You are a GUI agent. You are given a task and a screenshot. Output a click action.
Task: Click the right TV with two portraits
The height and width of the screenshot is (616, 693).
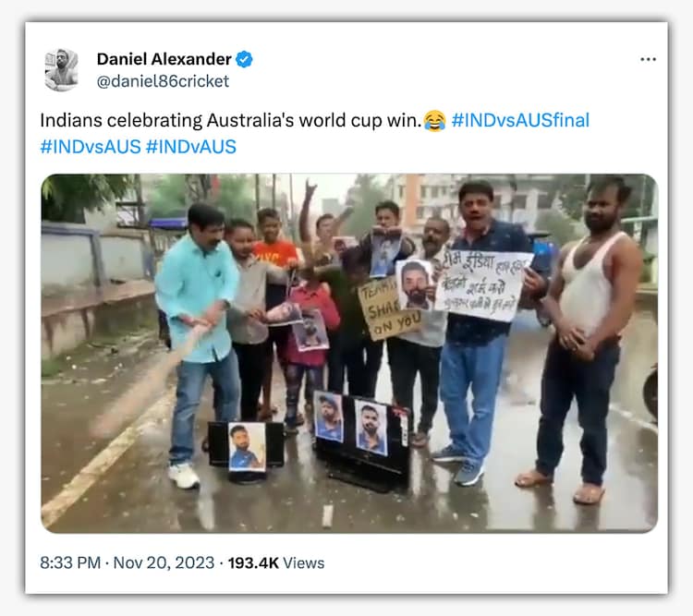tap(361, 441)
